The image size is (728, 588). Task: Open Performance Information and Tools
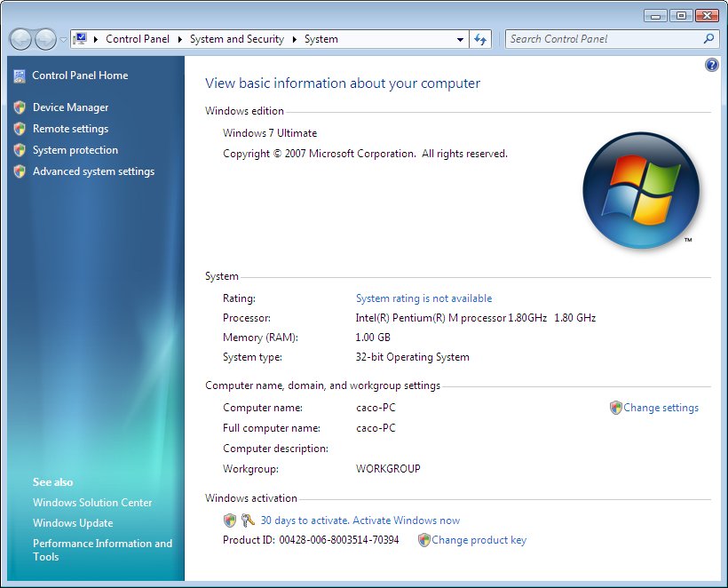102,550
